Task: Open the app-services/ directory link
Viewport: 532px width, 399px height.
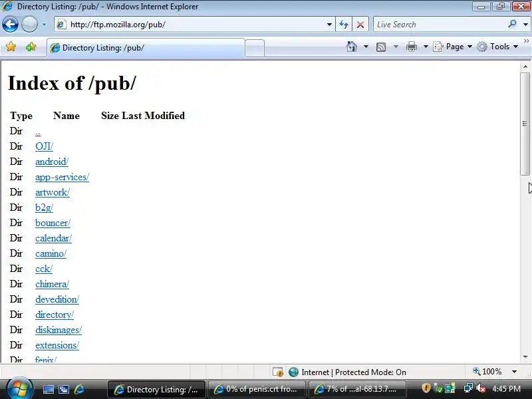Action: [x=62, y=177]
